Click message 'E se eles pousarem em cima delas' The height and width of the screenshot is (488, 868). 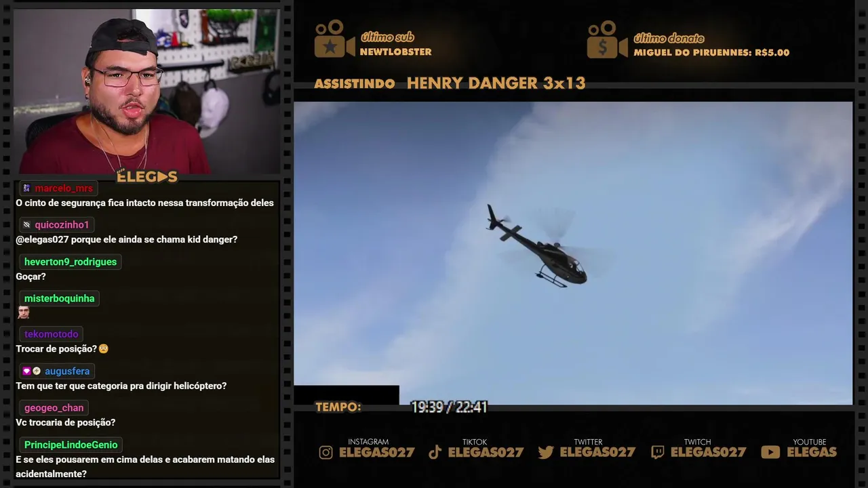(x=145, y=466)
